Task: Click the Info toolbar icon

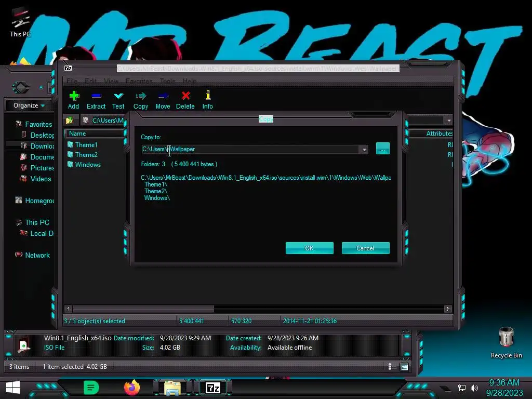Action: (x=207, y=100)
